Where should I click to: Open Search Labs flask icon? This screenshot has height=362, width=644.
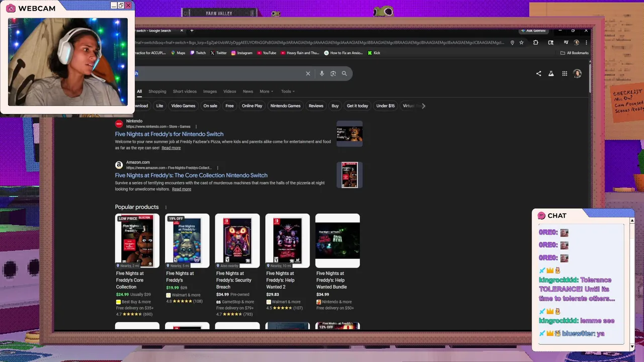click(551, 73)
